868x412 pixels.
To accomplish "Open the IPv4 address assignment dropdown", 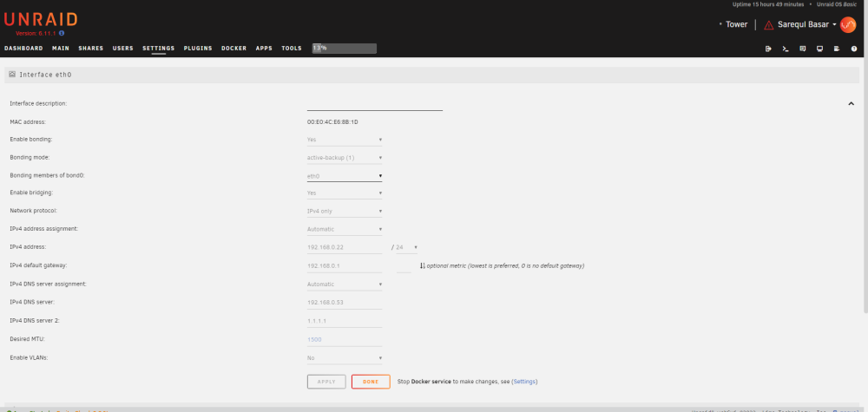I will point(345,229).
